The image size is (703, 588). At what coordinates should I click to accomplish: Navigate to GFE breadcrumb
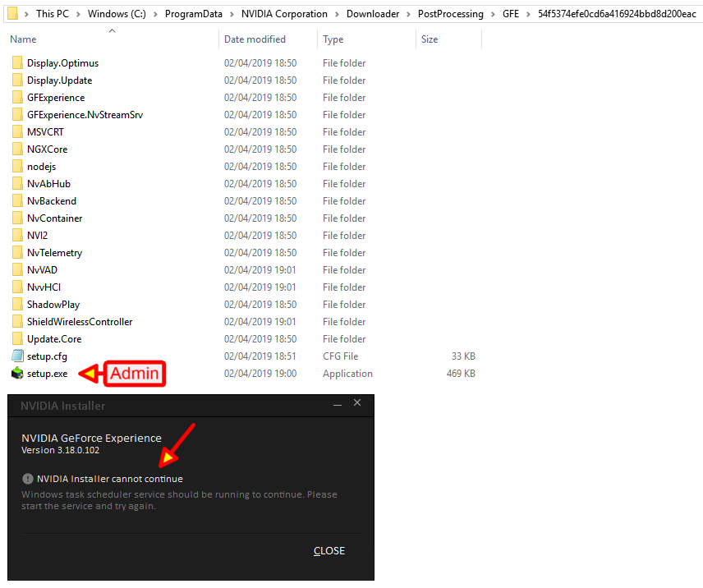click(x=511, y=14)
